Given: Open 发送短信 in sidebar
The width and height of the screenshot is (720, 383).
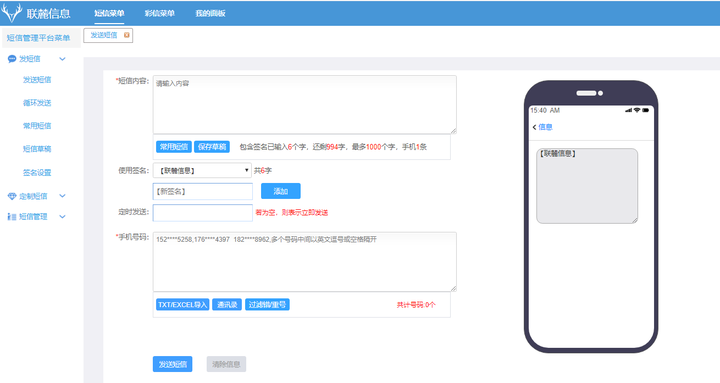Looking at the screenshot, I should coord(37,80).
